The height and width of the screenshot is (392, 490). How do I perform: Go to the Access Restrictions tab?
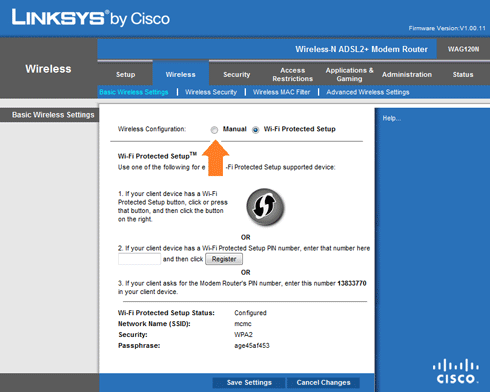tap(293, 74)
